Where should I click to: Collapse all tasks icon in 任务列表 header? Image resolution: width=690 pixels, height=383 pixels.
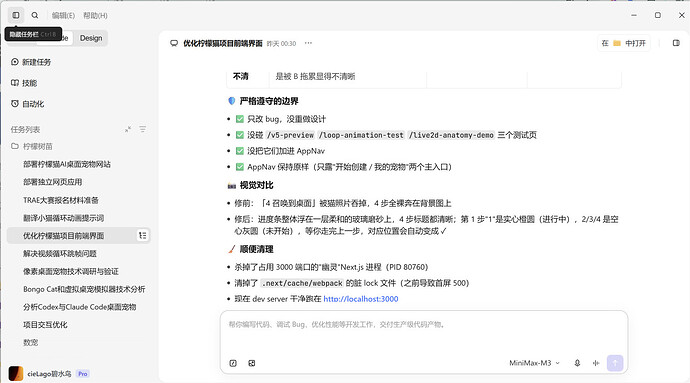tap(128, 129)
